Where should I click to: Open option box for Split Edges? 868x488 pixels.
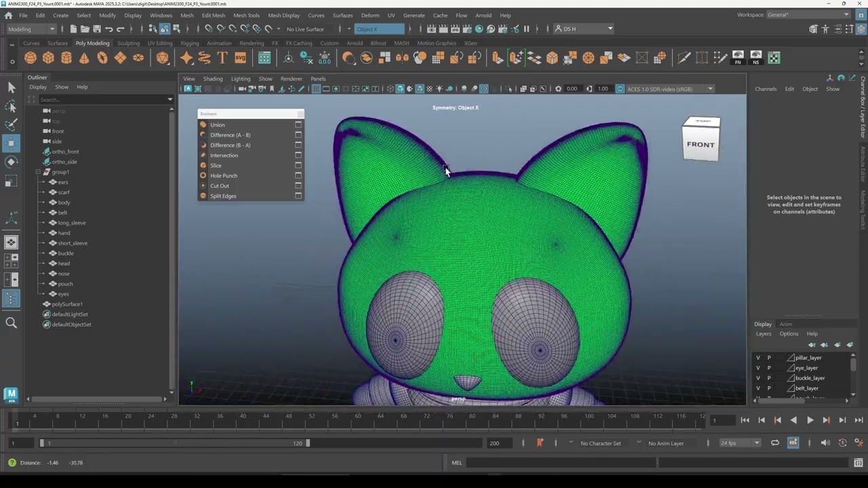298,196
